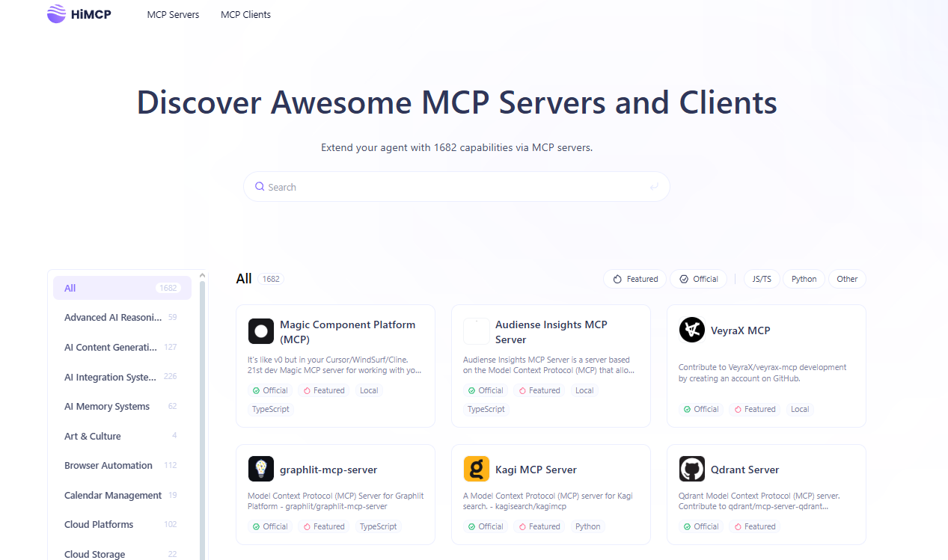The width and height of the screenshot is (948, 560).
Task: Click TypeScript tag on graphlit-mcp-server card
Action: coord(379,526)
